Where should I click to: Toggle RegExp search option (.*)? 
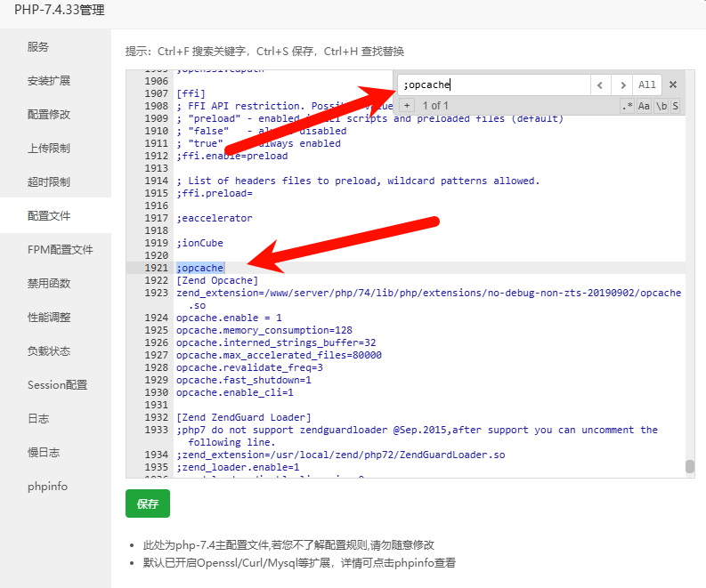(x=627, y=106)
